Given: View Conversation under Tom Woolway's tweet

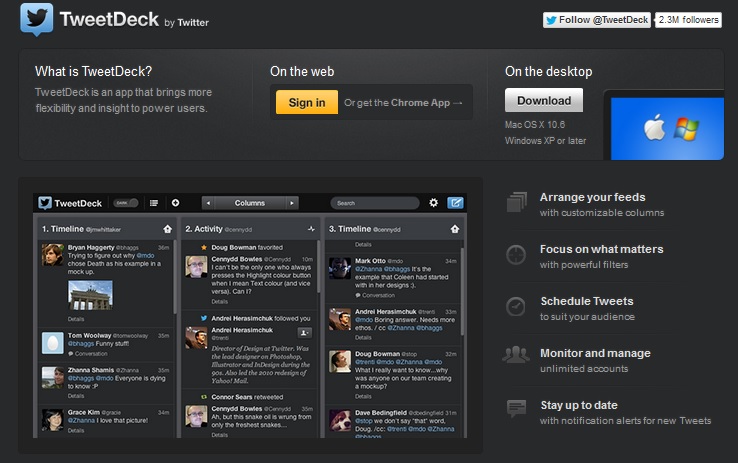Looking at the screenshot, I should [88, 353].
